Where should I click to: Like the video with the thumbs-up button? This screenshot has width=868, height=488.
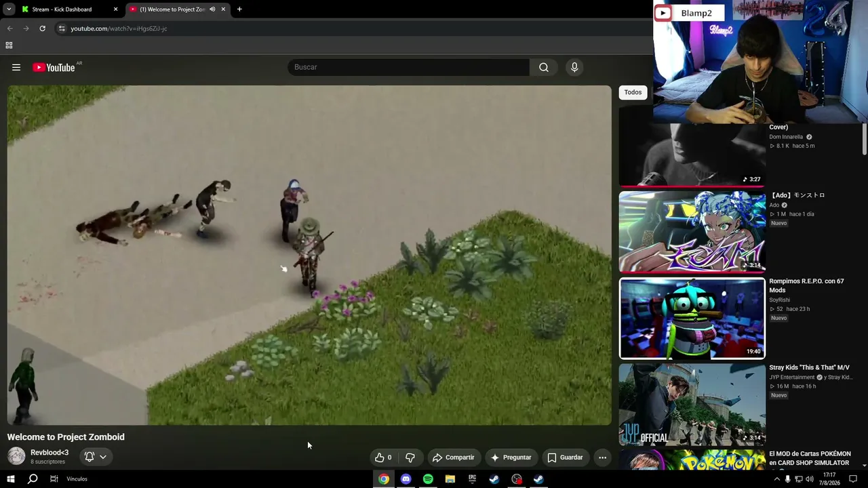383,457
